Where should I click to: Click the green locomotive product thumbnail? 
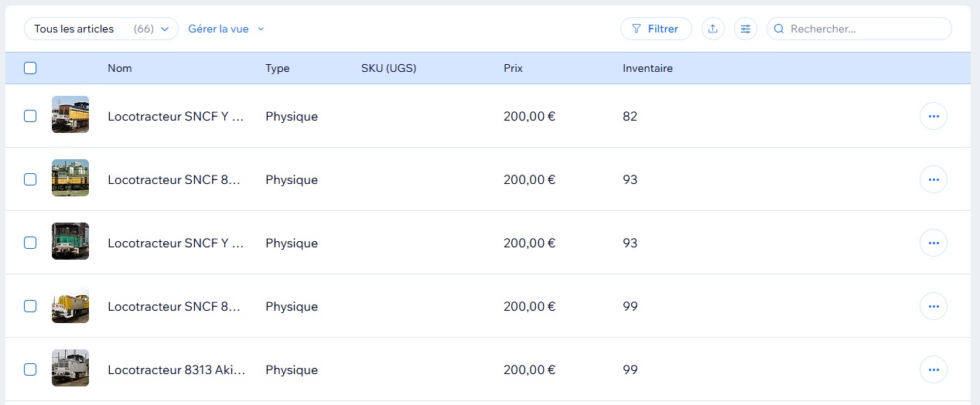(70, 243)
